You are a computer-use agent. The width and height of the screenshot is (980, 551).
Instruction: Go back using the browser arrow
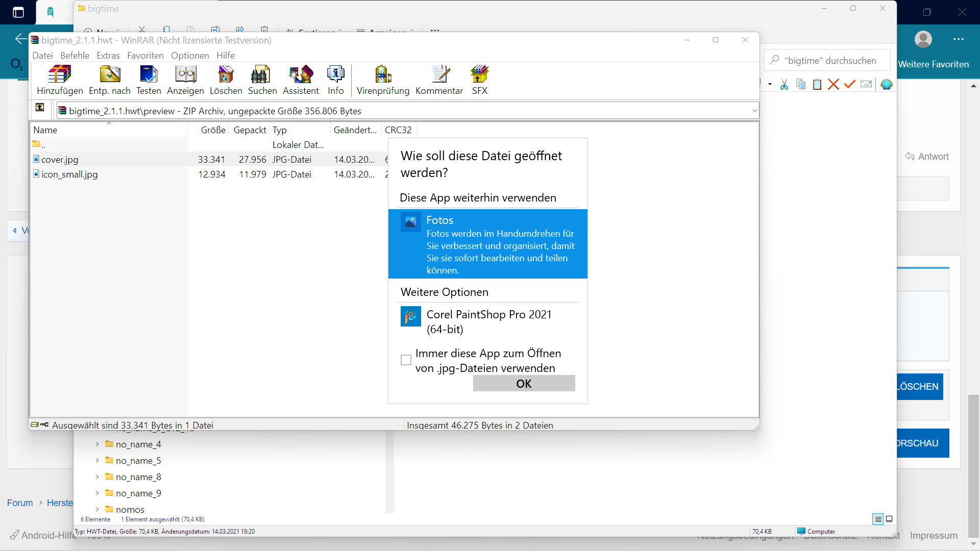pos(20,39)
